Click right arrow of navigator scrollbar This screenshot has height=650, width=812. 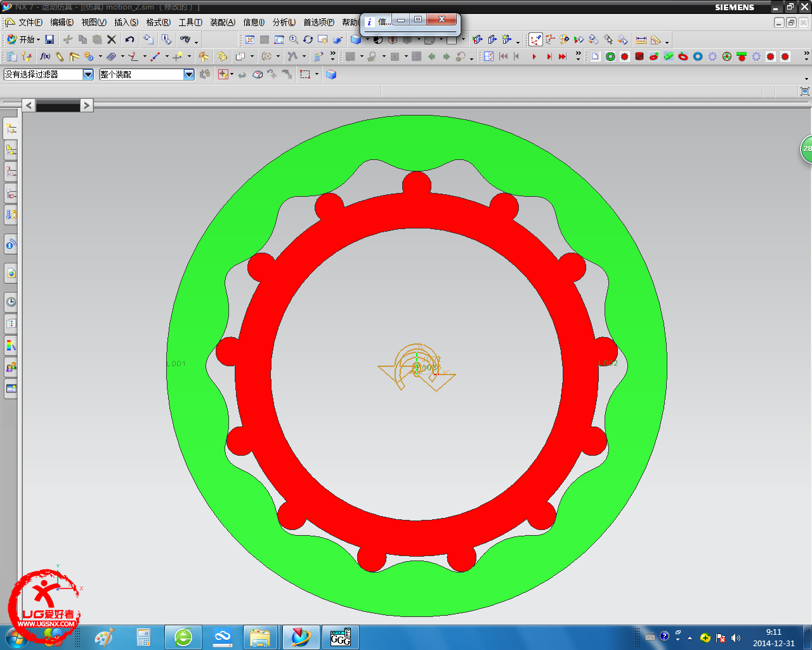coord(87,105)
